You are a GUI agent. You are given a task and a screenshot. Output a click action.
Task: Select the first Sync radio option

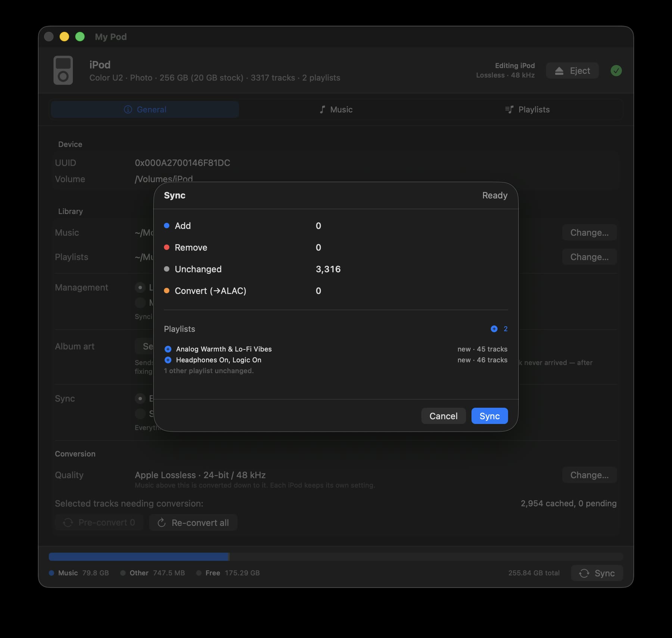pos(140,398)
